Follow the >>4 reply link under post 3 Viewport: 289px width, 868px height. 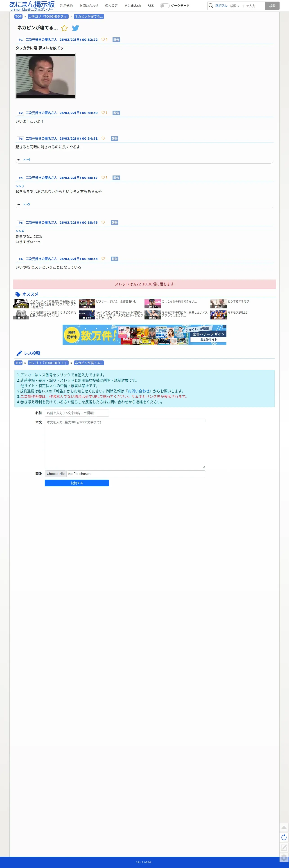pos(26,160)
